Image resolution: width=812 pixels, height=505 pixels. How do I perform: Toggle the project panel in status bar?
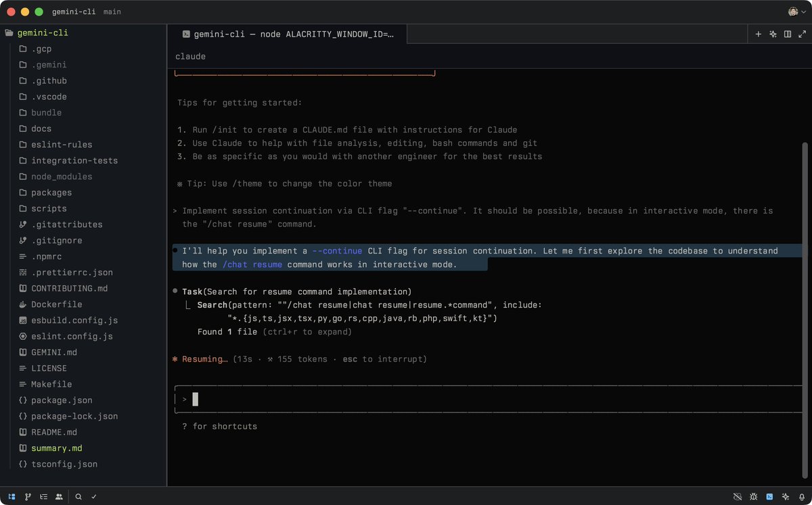[12, 496]
